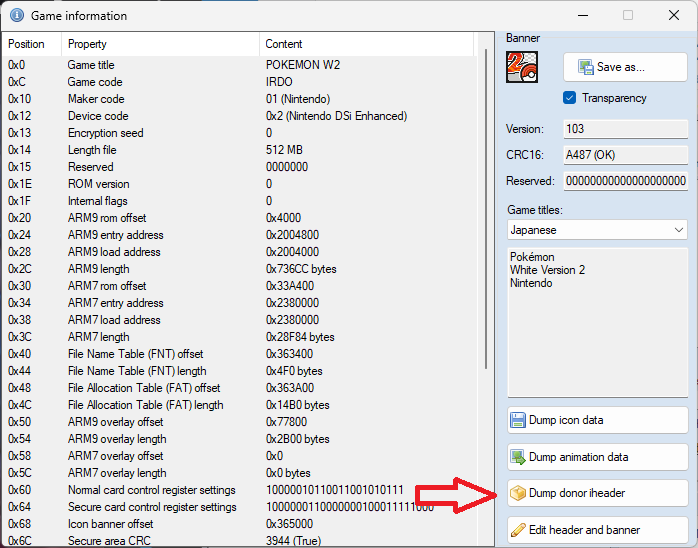The height and width of the screenshot is (548, 698).
Task: Select the 0x736CC bytes value
Action: [301, 269]
